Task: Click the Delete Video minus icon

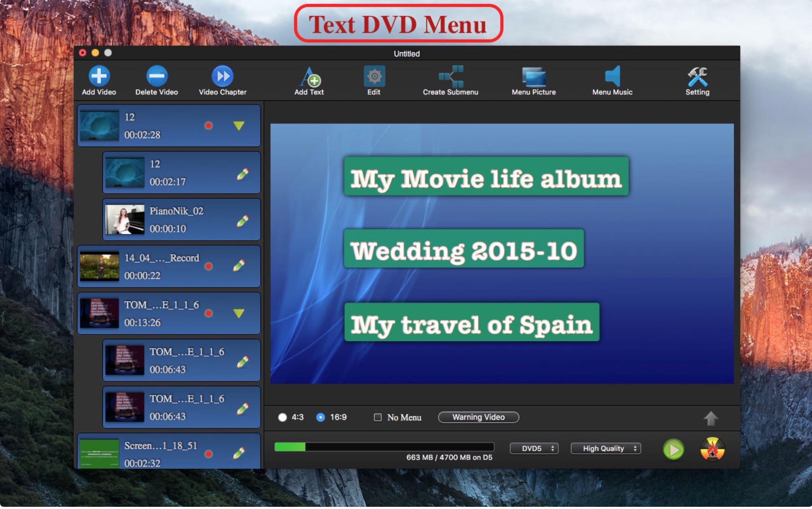Action: tap(157, 76)
